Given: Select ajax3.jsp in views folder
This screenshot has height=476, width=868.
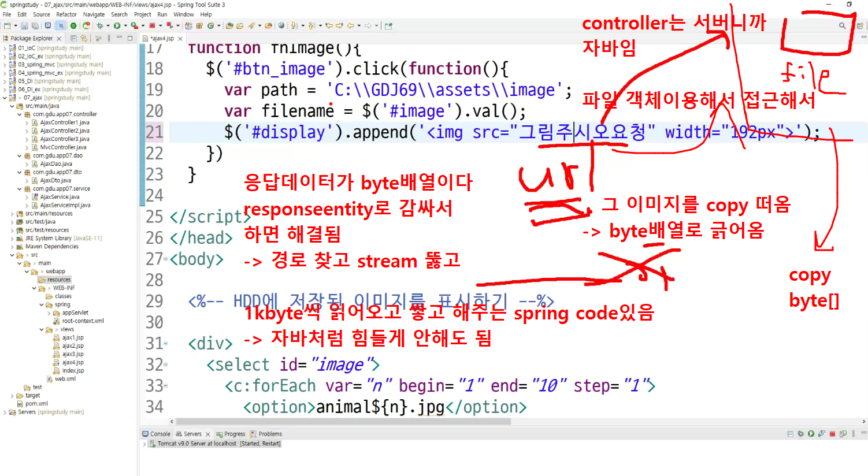Looking at the screenshot, I should (x=68, y=354).
